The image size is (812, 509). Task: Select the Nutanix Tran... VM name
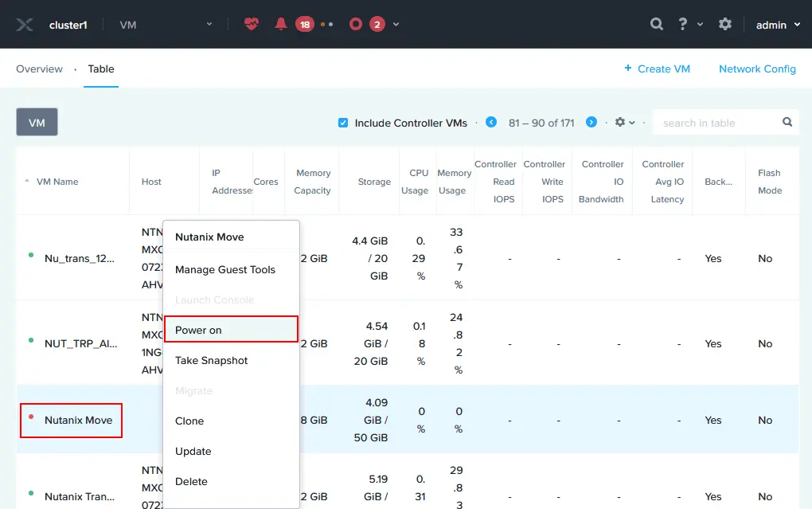pos(80,496)
